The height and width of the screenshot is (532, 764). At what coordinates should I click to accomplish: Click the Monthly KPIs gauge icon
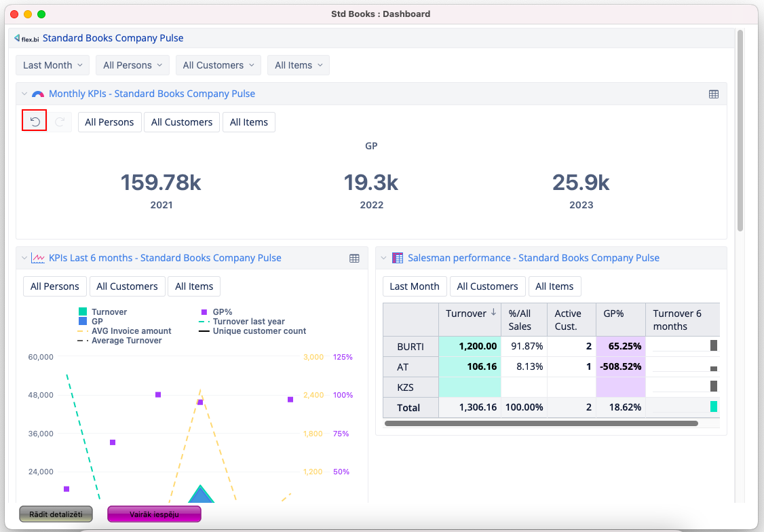38,94
